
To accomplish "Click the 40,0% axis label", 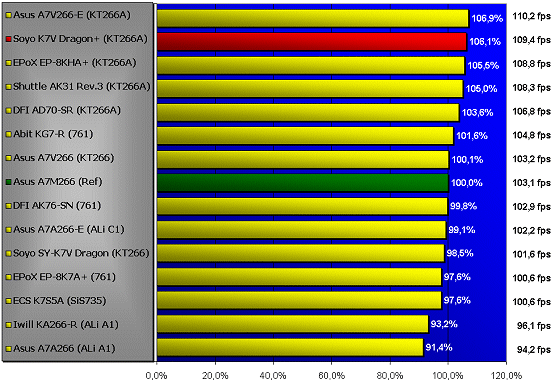I will [273, 376].
